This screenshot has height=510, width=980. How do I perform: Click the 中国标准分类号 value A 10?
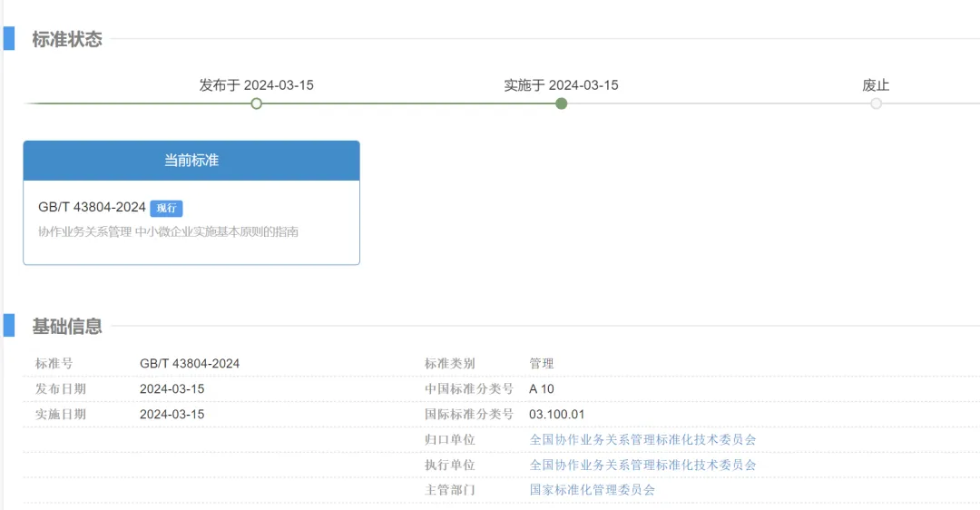click(542, 388)
